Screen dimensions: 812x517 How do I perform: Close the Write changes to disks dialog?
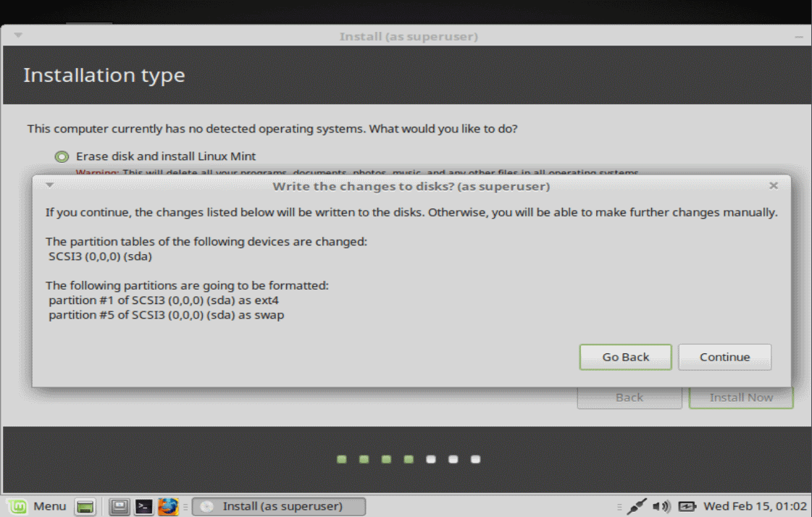tap(774, 186)
